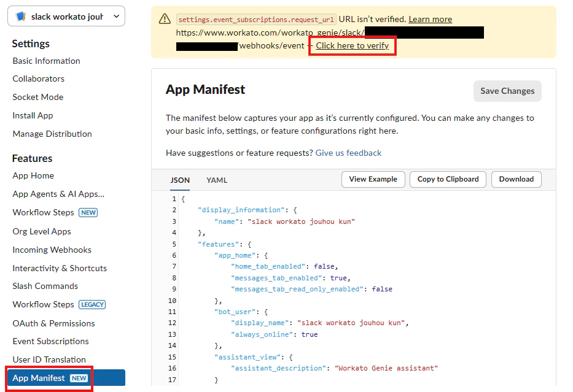
Task: Click the Save Changes button
Action: (507, 91)
